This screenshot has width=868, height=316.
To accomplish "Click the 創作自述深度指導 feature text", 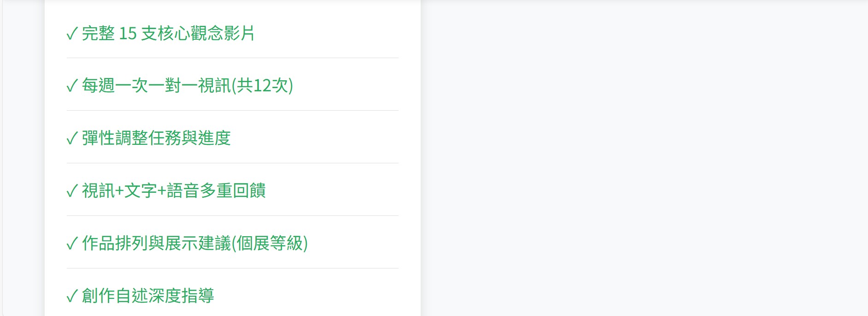I will click(x=148, y=296).
